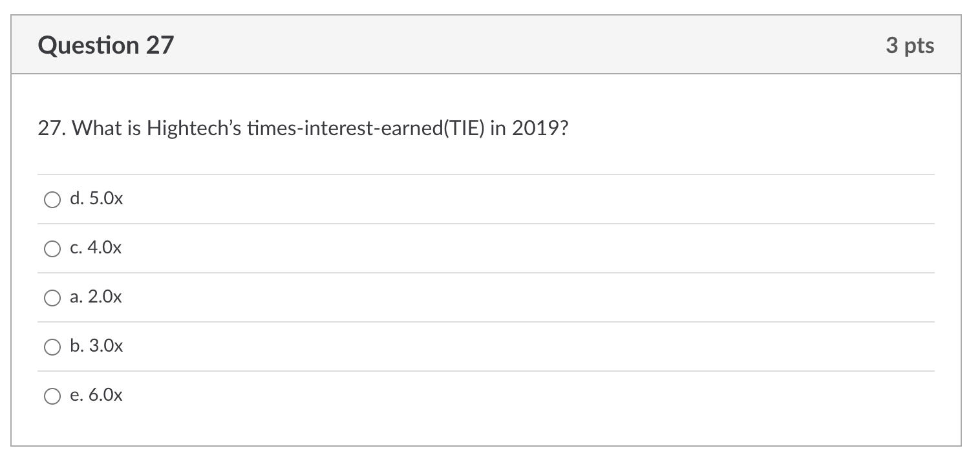Click the 'b. 3.0x' answer label
This screenshot has height=468, width=980.
[96, 346]
